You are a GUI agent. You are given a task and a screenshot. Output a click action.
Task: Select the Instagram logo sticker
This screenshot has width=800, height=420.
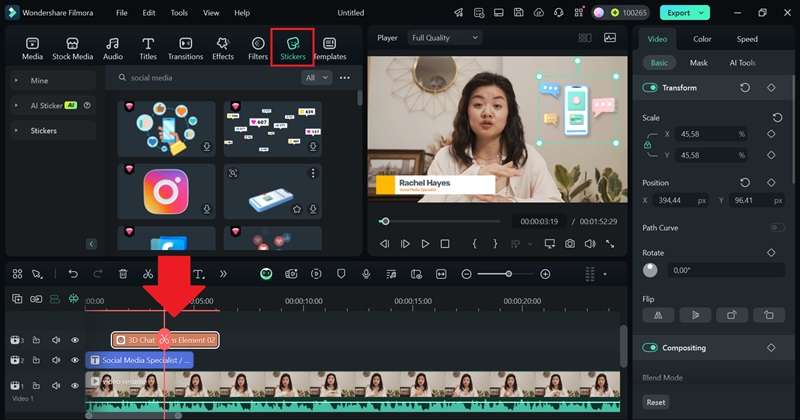(166, 191)
